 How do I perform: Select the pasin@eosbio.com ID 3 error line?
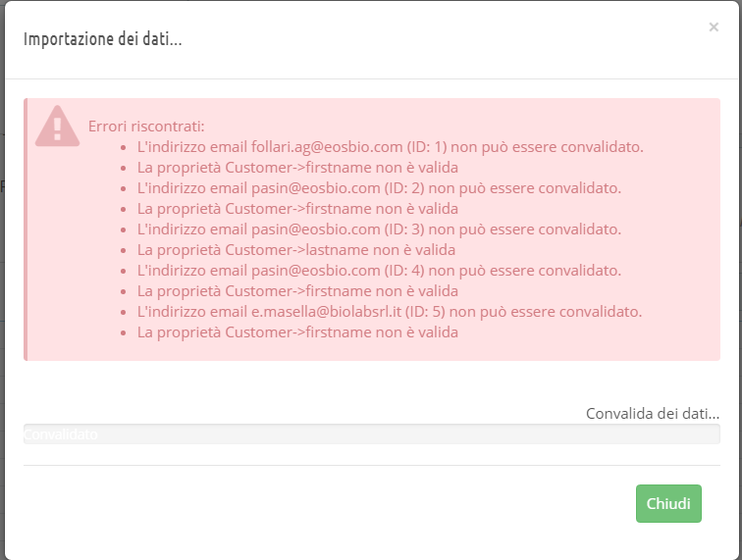pyautogui.click(x=379, y=229)
